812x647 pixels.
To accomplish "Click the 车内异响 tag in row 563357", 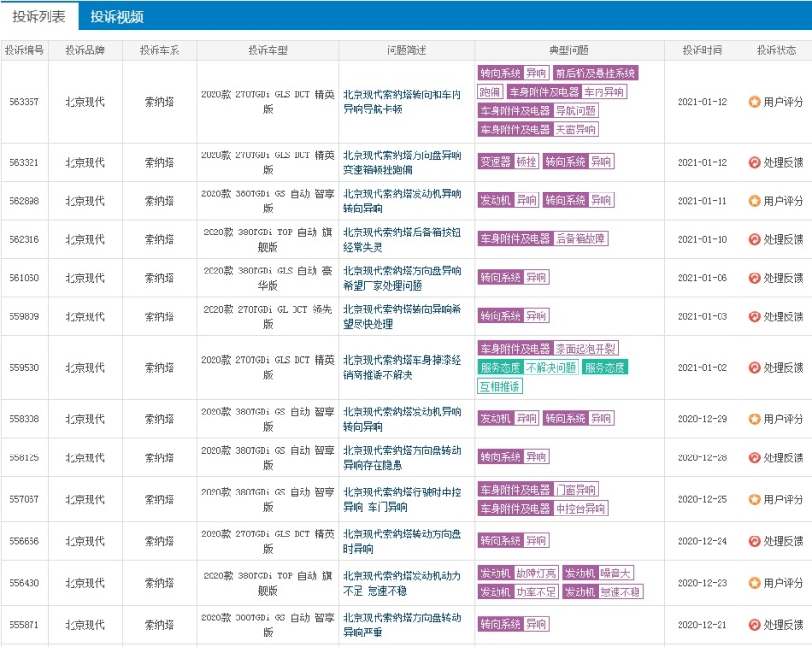I will click(x=604, y=92).
